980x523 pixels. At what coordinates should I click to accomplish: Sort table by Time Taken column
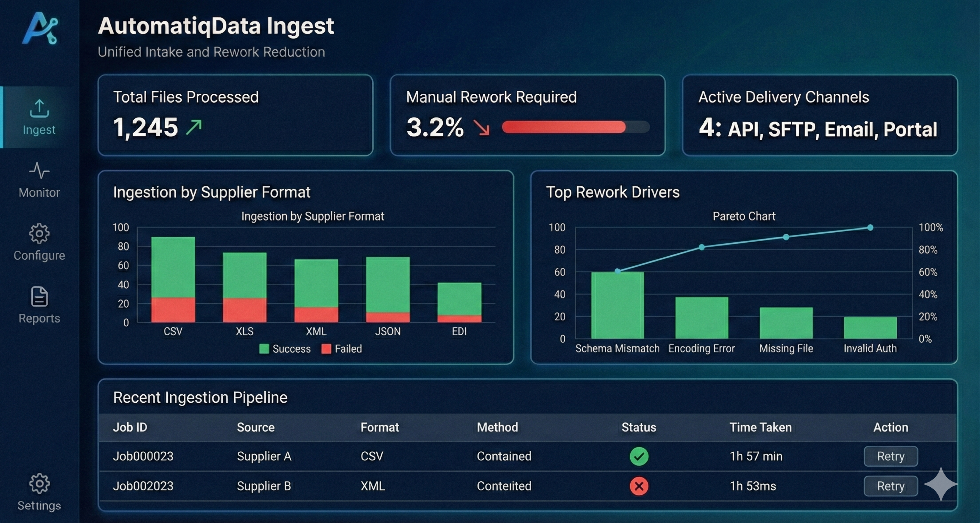760,427
